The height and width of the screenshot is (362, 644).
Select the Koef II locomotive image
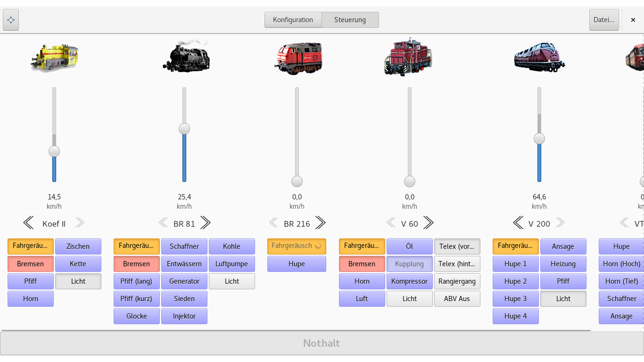click(x=54, y=57)
